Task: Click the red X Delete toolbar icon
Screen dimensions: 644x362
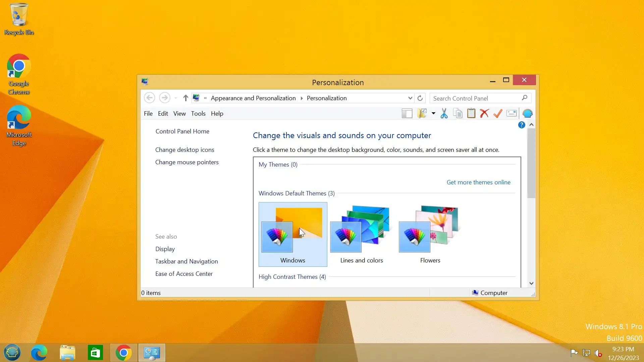Action: click(x=484, y=114)
